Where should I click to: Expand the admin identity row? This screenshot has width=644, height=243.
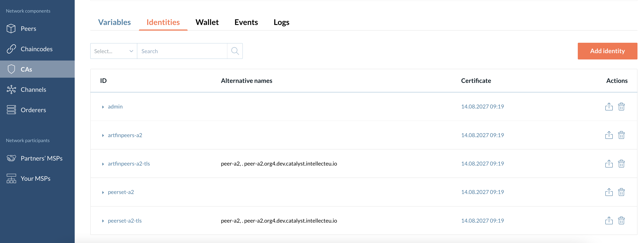coord(103,107)
